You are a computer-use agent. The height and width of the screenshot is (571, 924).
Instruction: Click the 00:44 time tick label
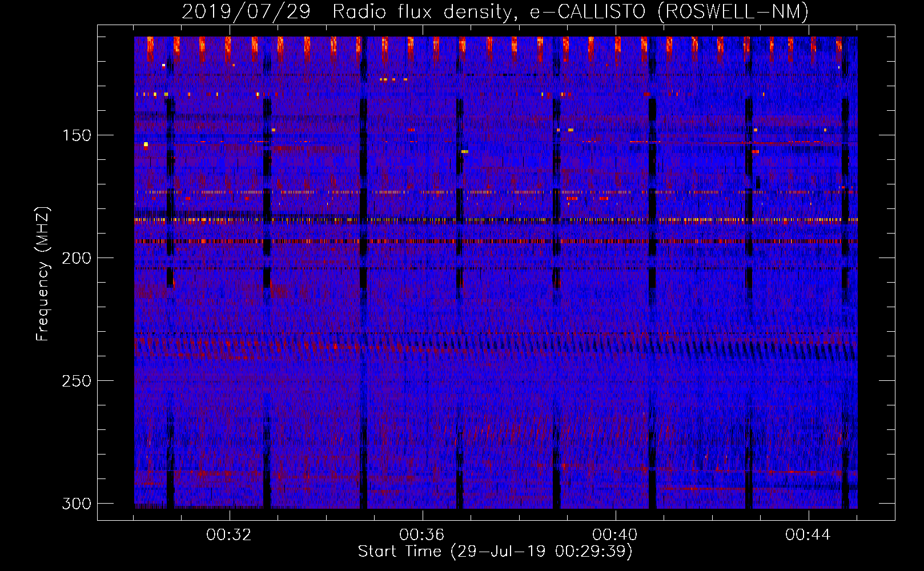808,535
